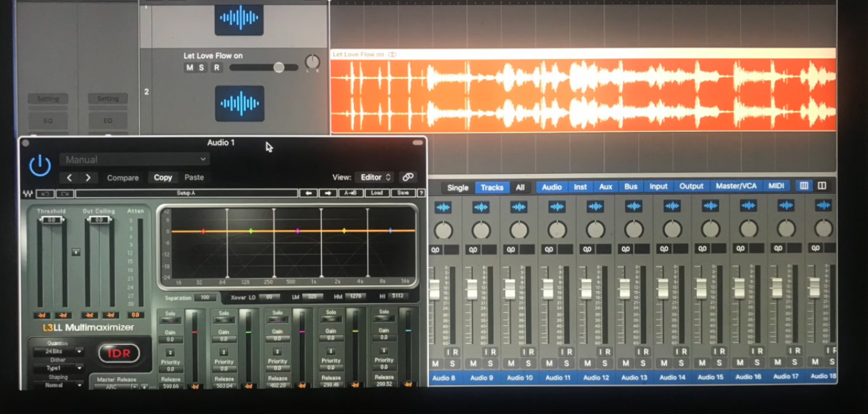The width and height of the screenshot is (868, 414).
Task: Click the Copy button
Action: point(163,177)
